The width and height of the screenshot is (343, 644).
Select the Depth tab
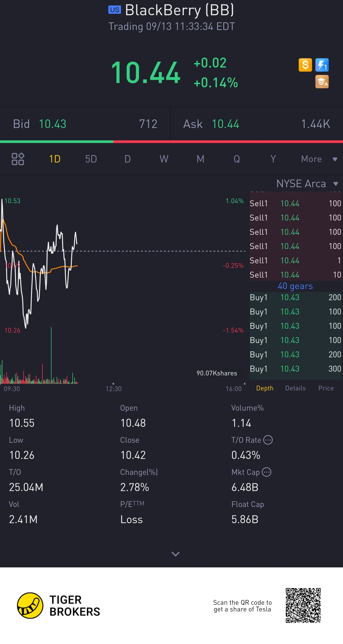(265, 388)
